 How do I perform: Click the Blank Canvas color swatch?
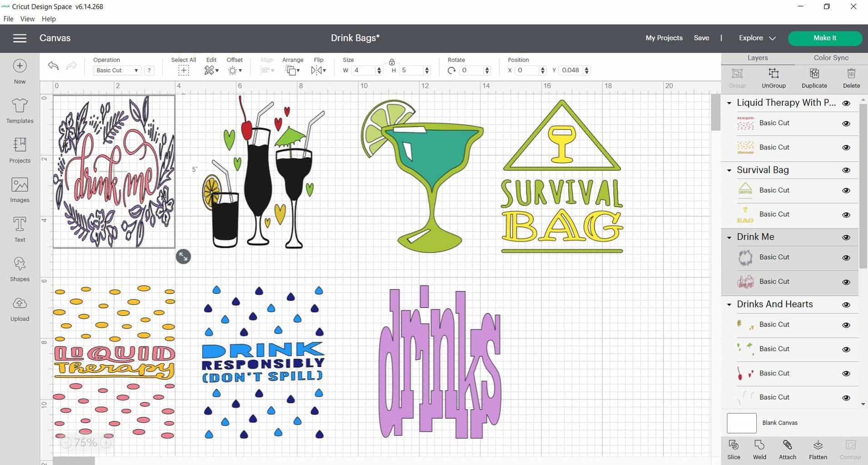pyautogui.click(x=741, y=423)
